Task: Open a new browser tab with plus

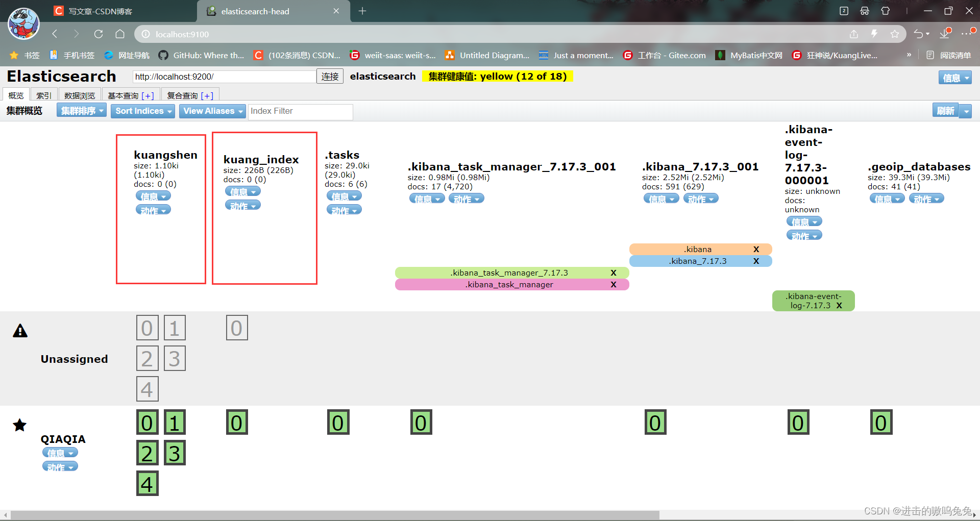Action: [x=362, y=11]
